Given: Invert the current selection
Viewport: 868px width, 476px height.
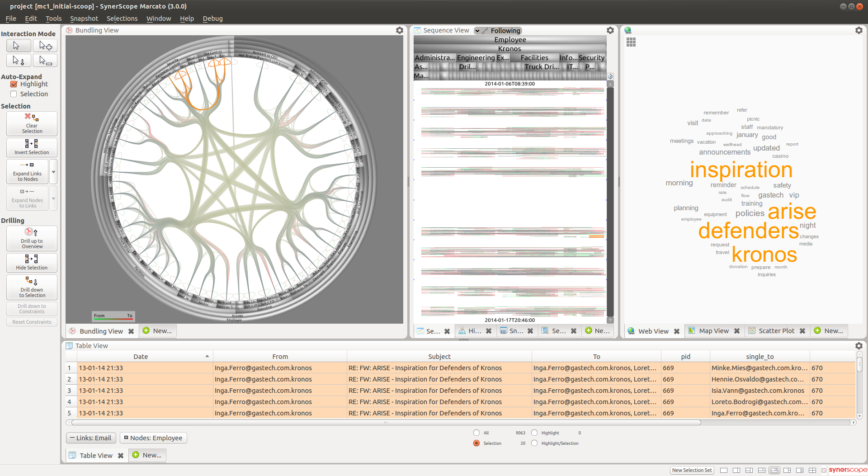Looking at the screenshot, I should pos(32,147).
